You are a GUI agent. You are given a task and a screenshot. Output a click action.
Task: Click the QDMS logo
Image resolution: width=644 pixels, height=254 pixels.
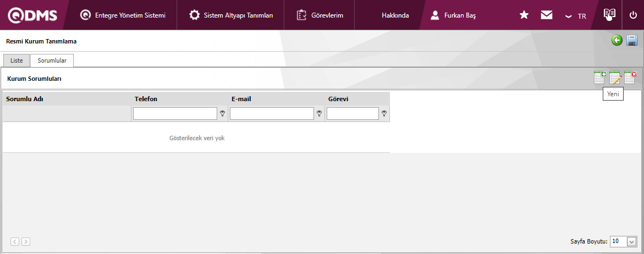(32, 15)
